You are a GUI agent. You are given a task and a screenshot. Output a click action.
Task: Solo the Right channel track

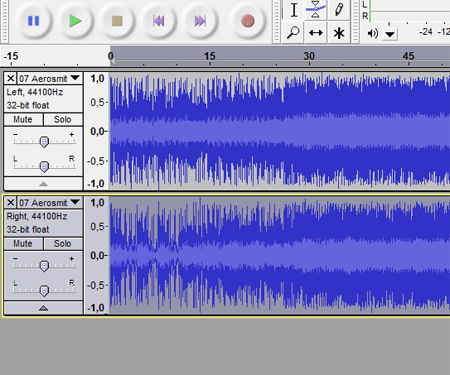point(63,244)
